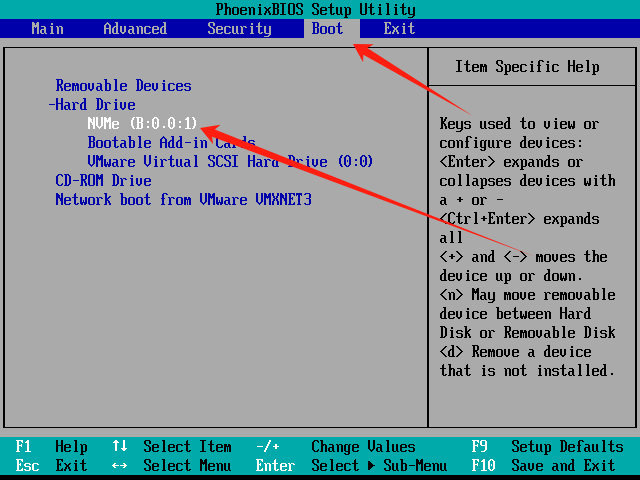The width and height of the screenshot is (640, 480).
Task: Select the CD-ROM Drive boot entry
Action: (x=103, y=180)
